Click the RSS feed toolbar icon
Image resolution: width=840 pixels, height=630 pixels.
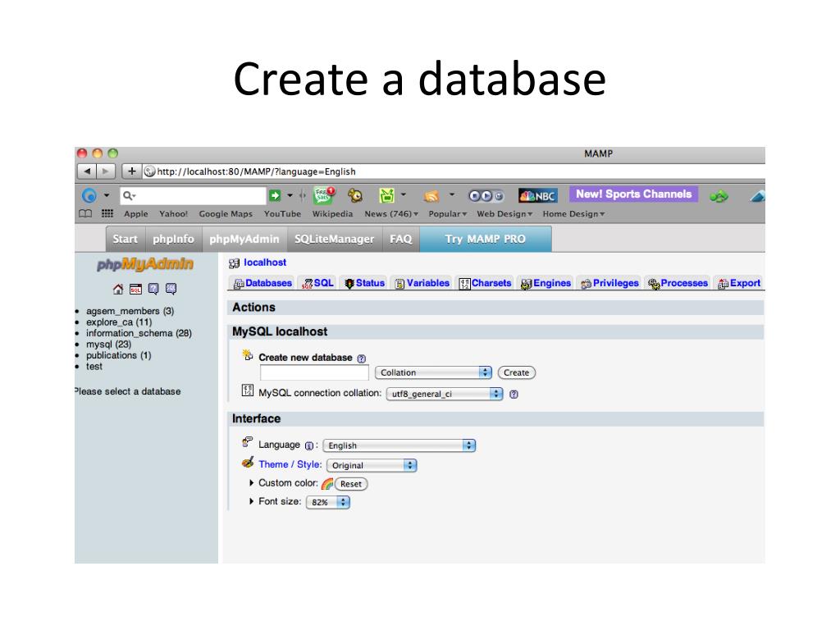(431, 196)
